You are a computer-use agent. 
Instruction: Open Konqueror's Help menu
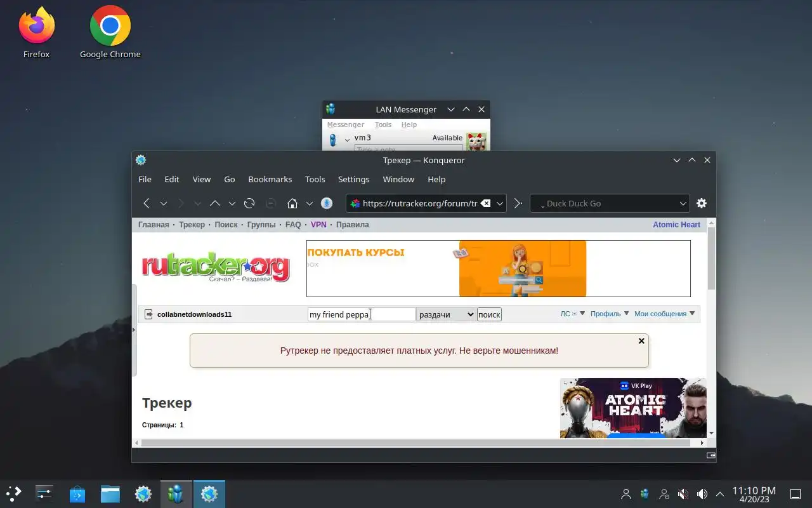click(436, 179)
